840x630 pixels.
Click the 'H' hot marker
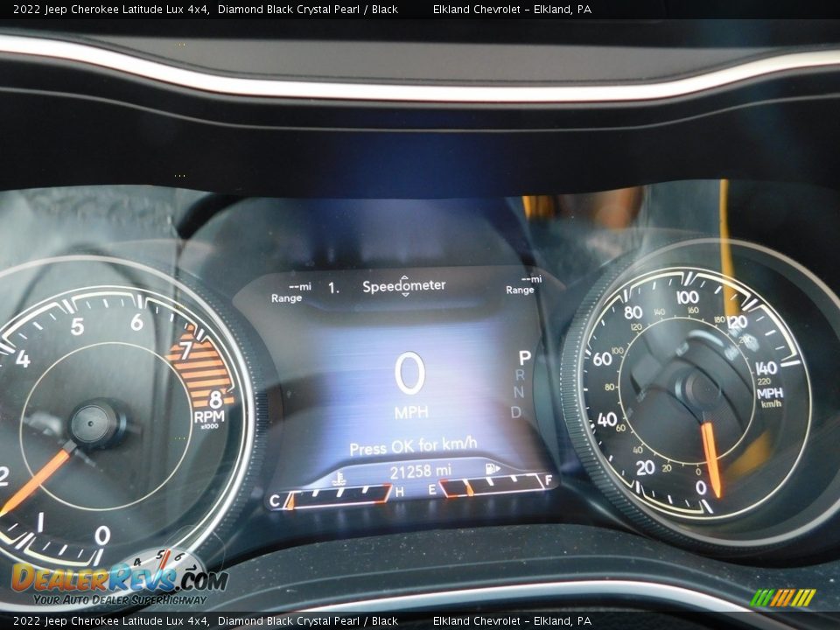tap(399, 492)
